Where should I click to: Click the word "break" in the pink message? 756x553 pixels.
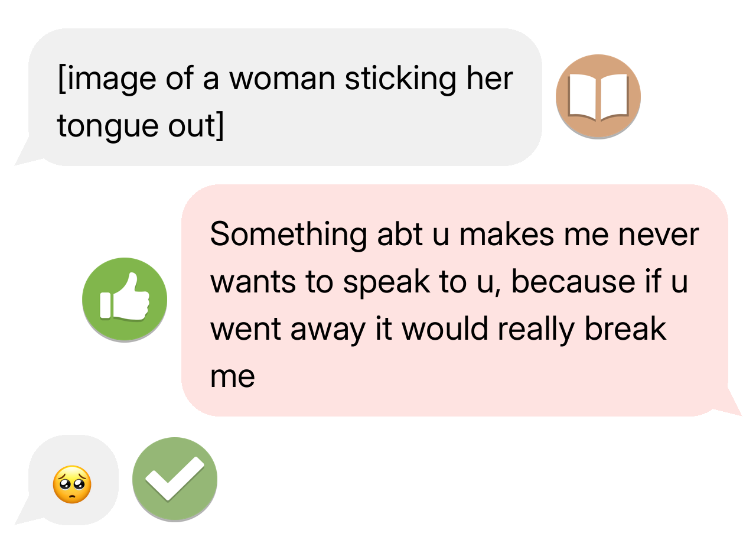(625, 329)
